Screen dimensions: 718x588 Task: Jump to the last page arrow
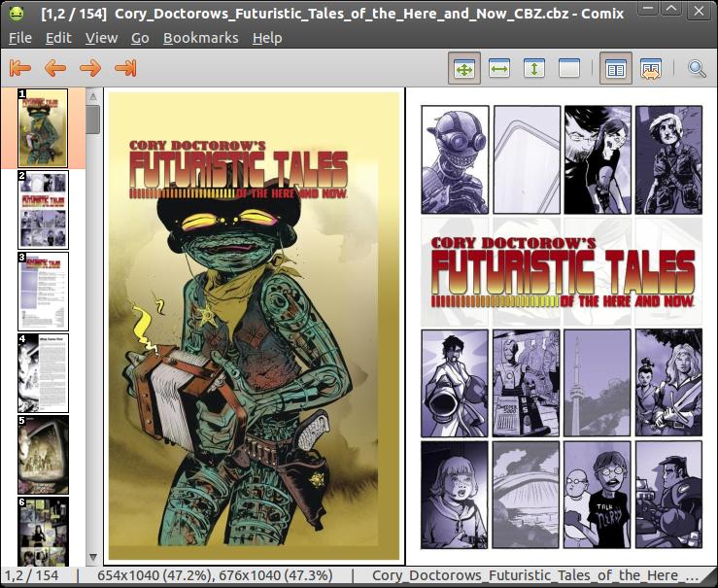(125, 68)
